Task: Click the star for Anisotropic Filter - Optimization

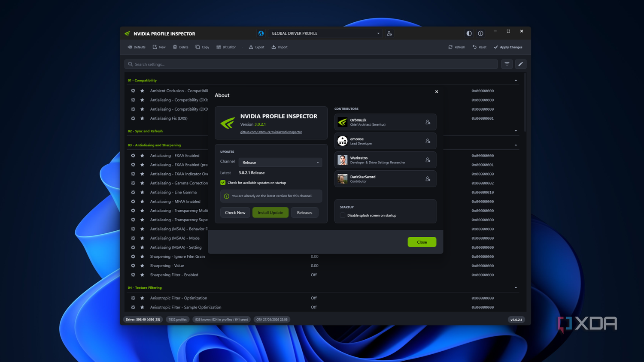Action: click(142, 298)
